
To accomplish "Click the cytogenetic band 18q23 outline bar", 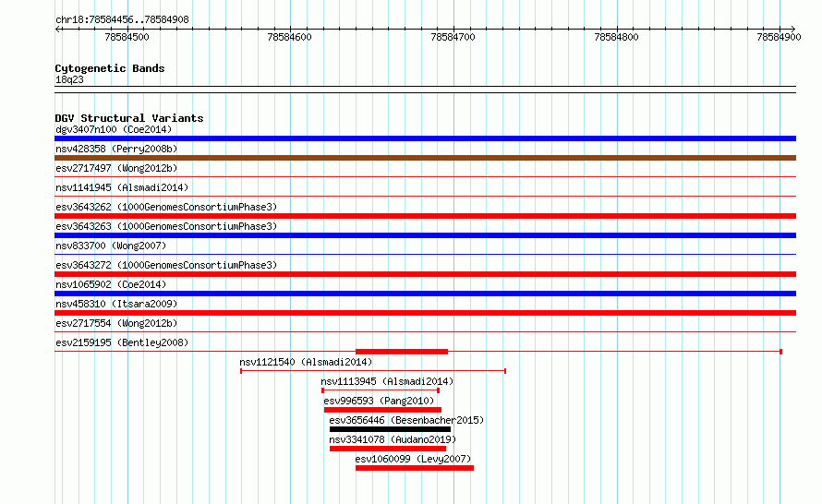I will click(x=425, y=90).
